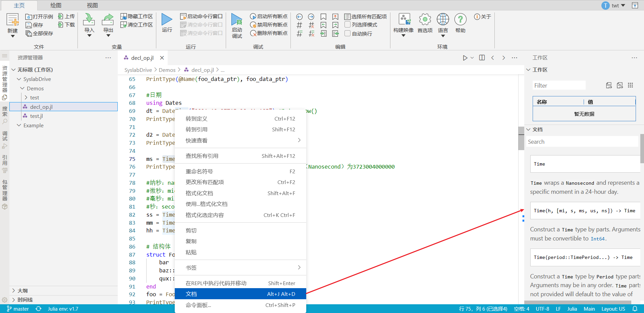Click the split editor icon

tap(482, 58)
